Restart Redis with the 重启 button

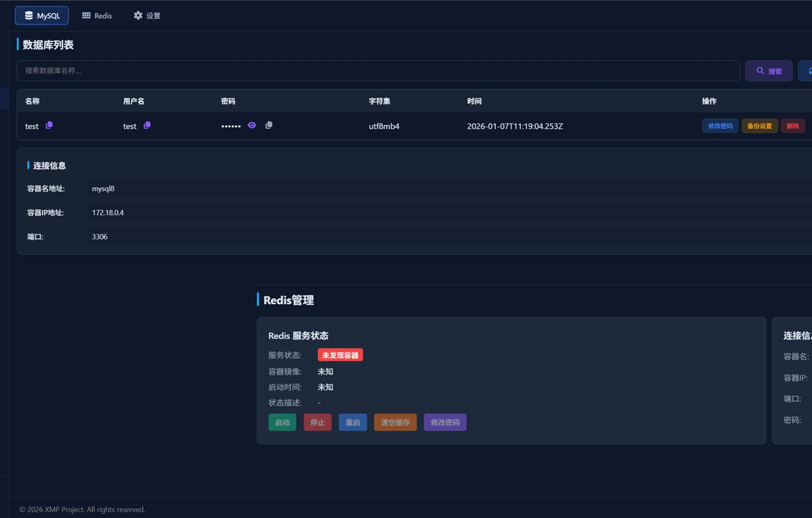pos(352,422)
